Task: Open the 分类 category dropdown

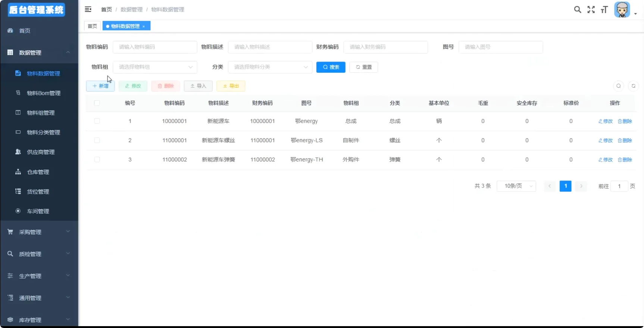Action: tap(270, 67)
